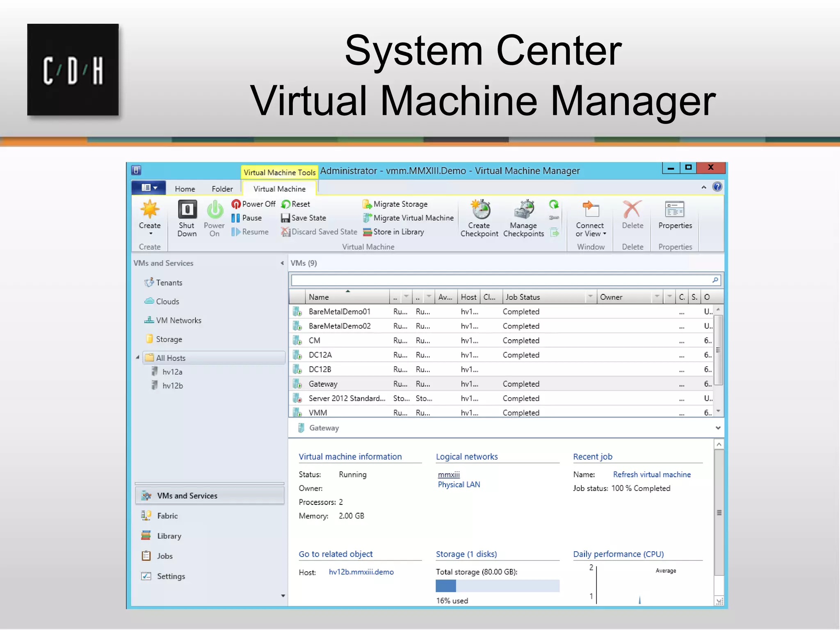Shut Down the selected virtual machine

click(x=187, y=218)
